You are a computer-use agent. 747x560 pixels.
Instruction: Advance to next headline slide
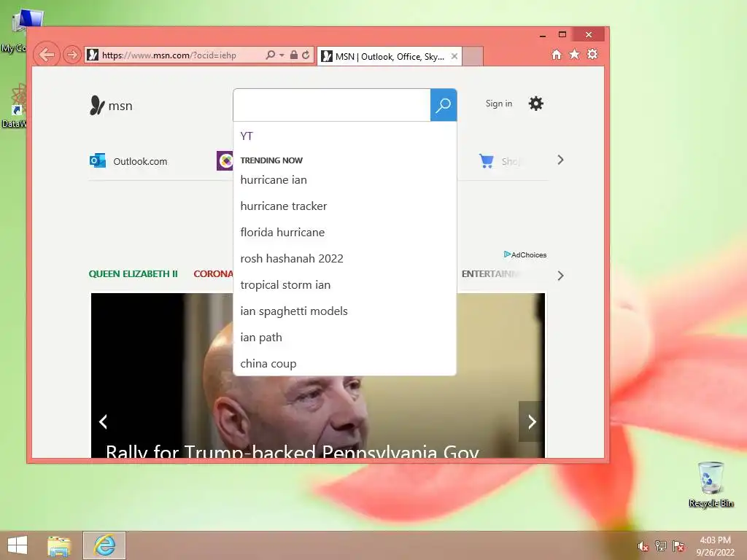click(532, 421)
